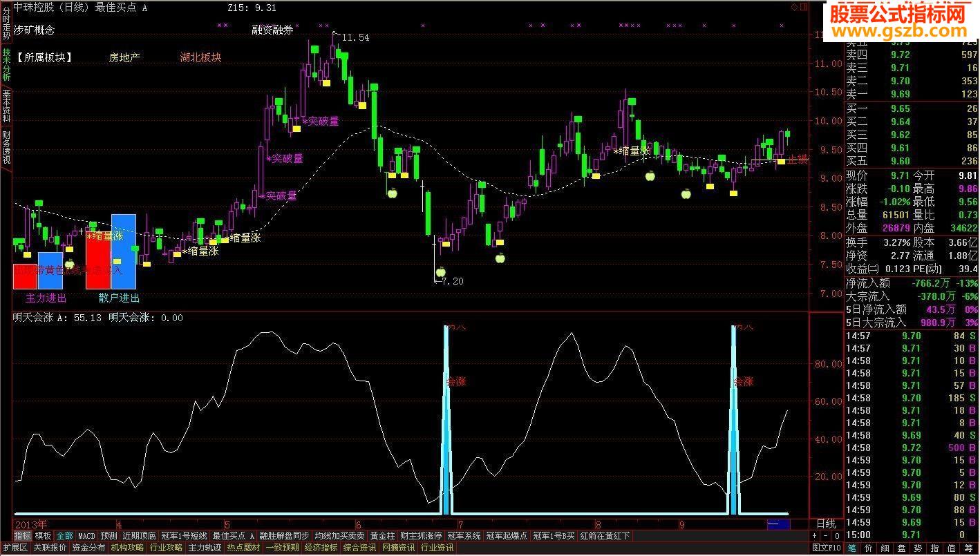980x556 pixels.
Task: Select the 模板 tab
Action: [44, 536]
